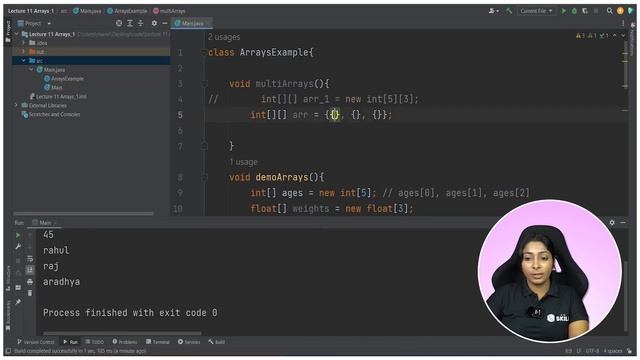The image size is (640, 360).
Task: Select opened file locate target icon in Project panel
Action: pos(119,23)
